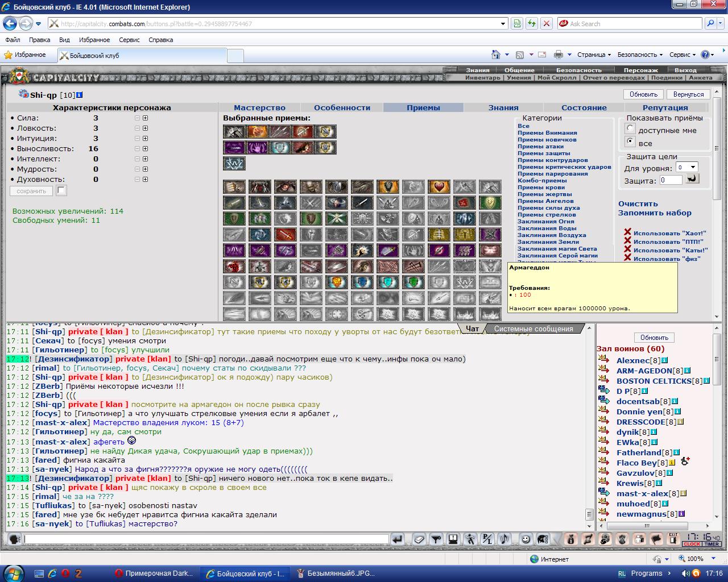Open the black flag icon in bottom toolbar

click(x=656, y=539)
